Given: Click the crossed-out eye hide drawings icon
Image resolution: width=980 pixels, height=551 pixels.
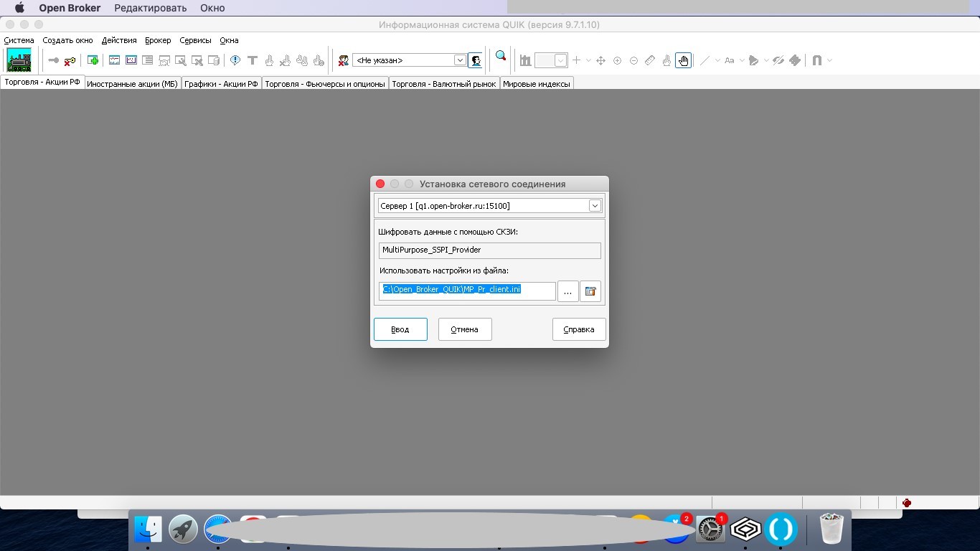Looking at the screenshot, I should (x=778, y=60).
